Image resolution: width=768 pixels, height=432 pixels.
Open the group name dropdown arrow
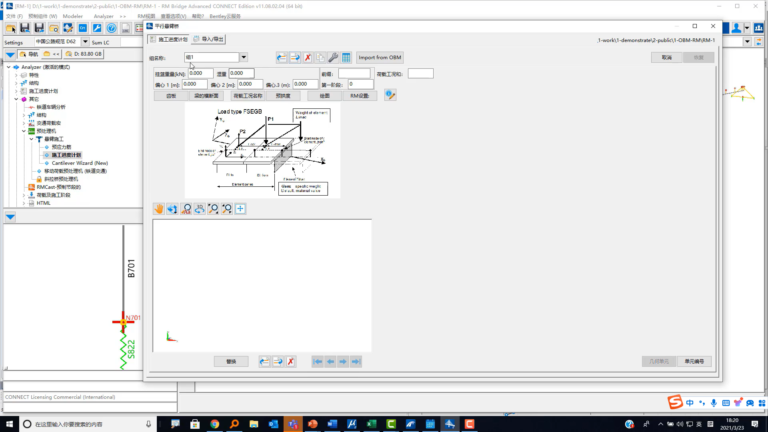click(243, 57)
